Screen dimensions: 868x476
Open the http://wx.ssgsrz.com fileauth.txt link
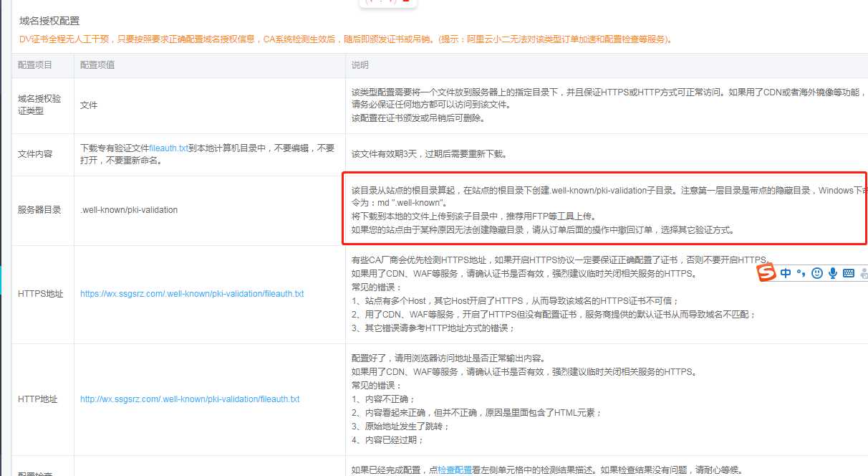click(190, 399)
